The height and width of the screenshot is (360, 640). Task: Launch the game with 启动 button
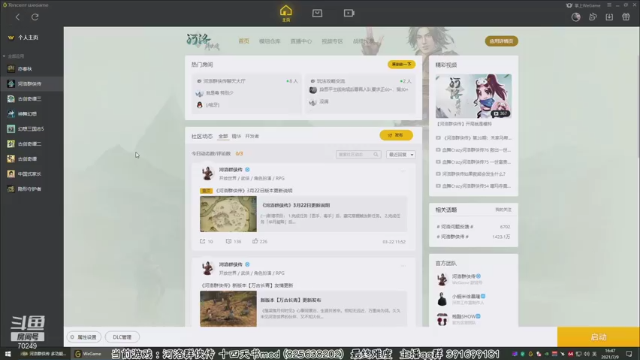pos(598,337)
